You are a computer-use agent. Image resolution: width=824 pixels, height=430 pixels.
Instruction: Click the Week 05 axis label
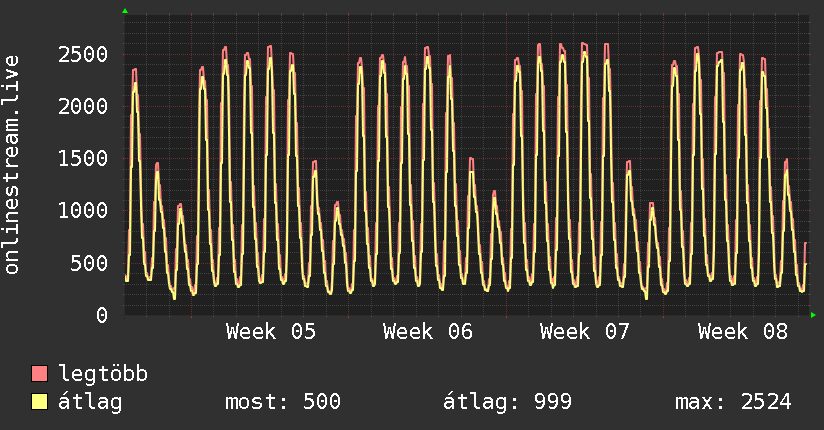click(271, 332)
